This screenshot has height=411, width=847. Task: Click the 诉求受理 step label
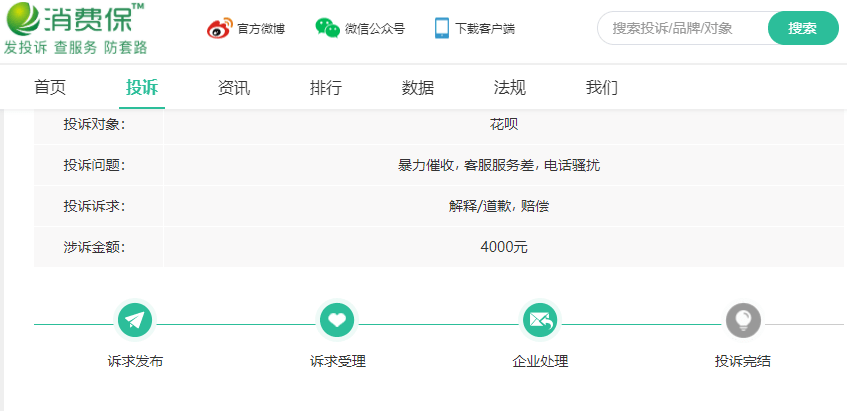[338, 361]
